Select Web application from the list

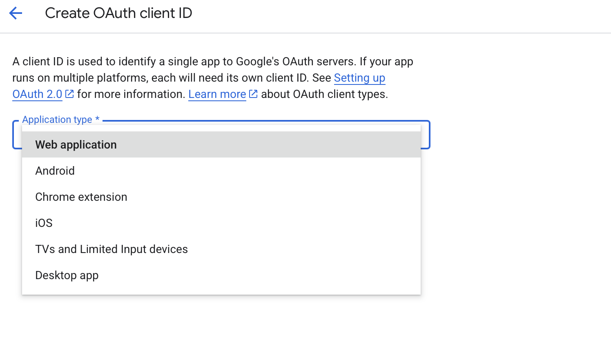coord(221,144)
